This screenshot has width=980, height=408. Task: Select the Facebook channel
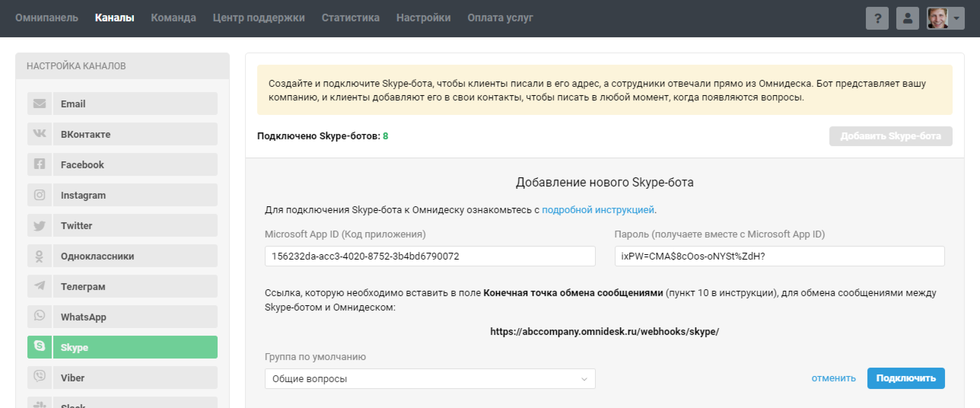(x=135, y=164)
